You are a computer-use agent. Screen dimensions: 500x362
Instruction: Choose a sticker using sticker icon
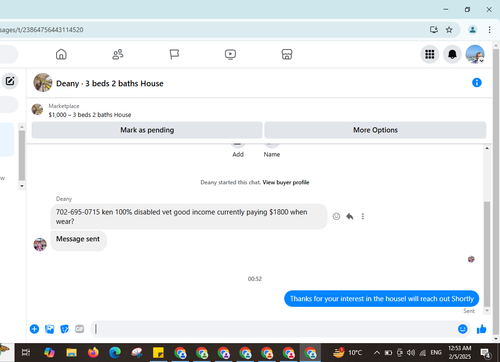[64, 329]
